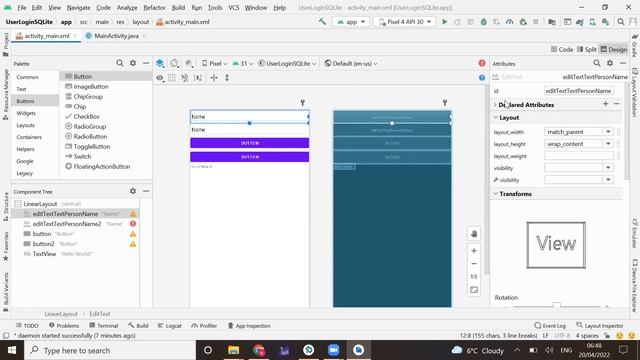640x360 pixels.
Task: Expand the Declared Attributes section
Action: (x=496, y=105)
